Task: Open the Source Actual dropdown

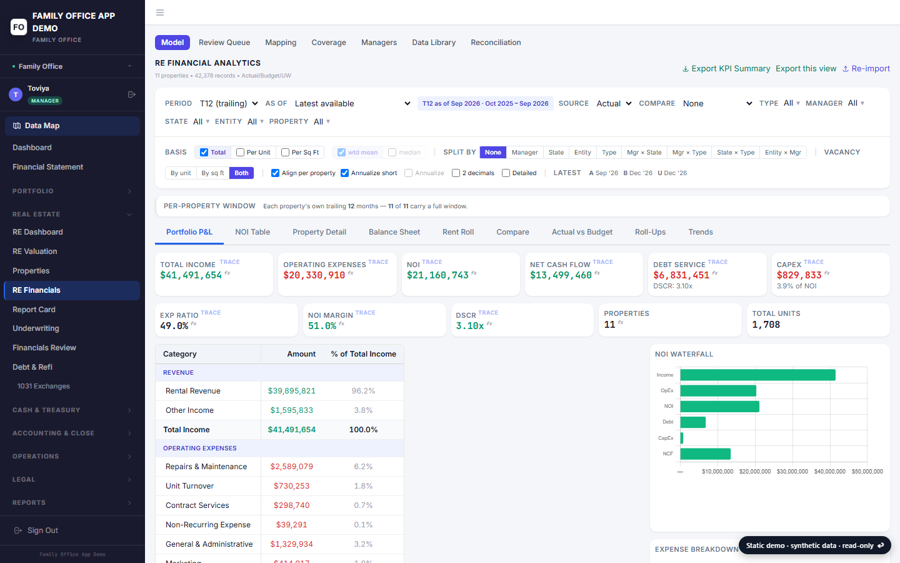Action: point(614,104)
